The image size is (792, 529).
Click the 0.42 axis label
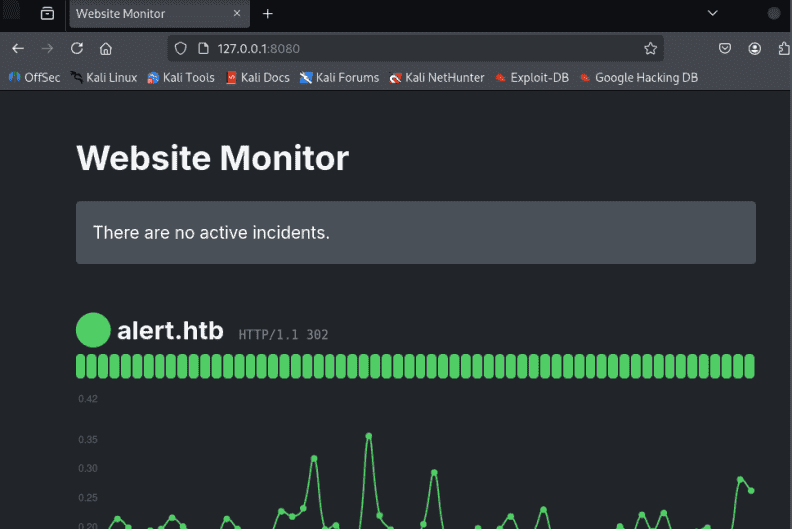[x=88, y=399]
